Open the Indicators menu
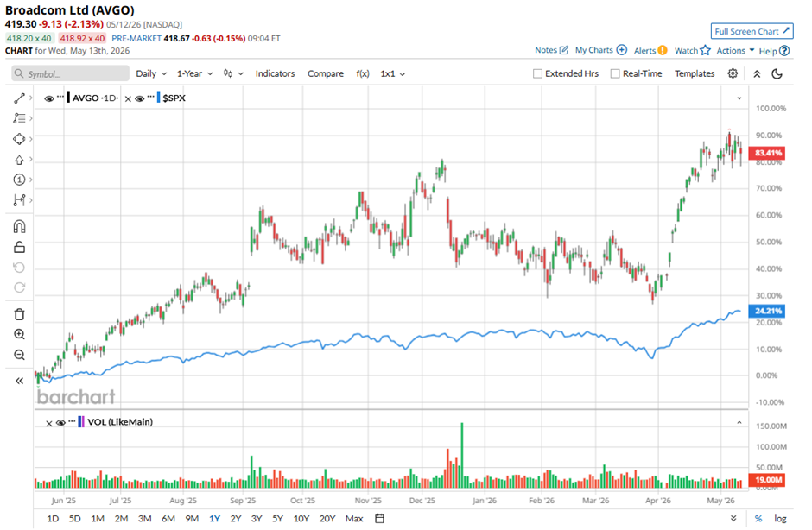The width and height of the screenshot is (812, 530). coord(275,73)
